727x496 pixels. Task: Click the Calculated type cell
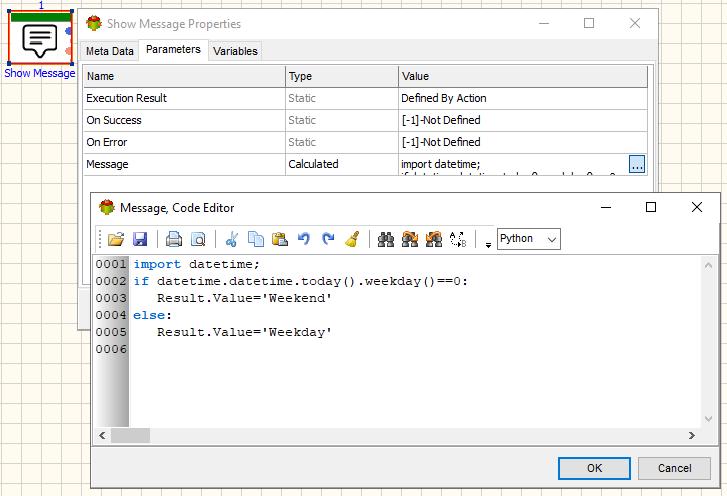pyautogui.click(x=342, y=165)
